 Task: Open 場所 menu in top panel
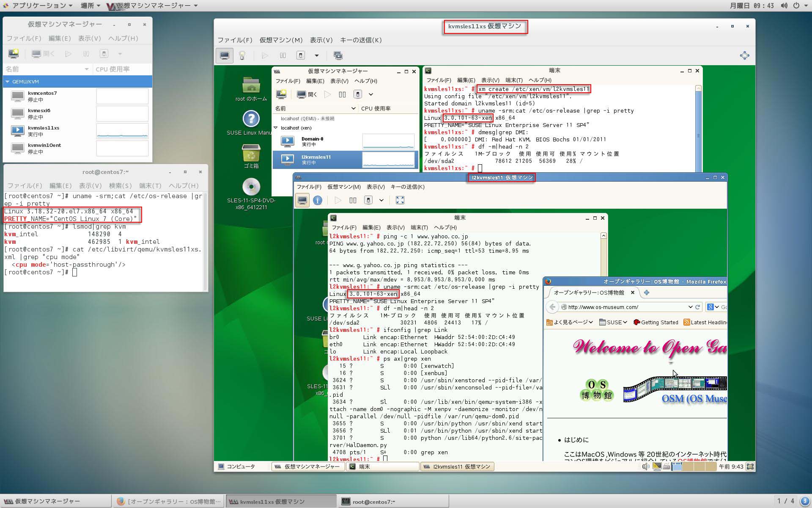[91, 6]
